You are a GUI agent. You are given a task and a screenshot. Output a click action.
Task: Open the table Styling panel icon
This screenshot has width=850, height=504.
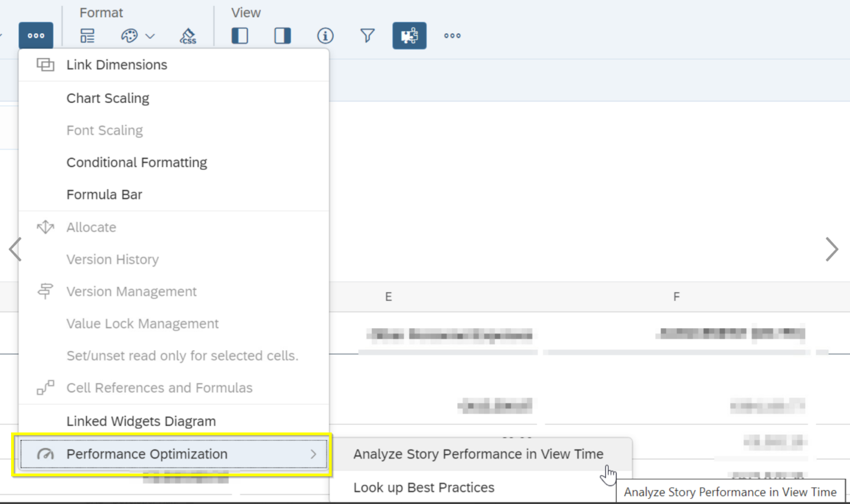(x=86, y=35)
